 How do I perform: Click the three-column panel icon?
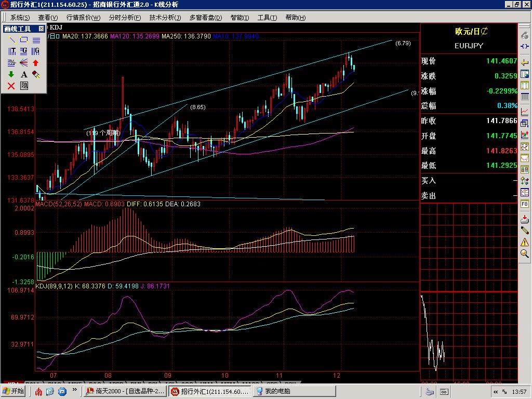525,169
